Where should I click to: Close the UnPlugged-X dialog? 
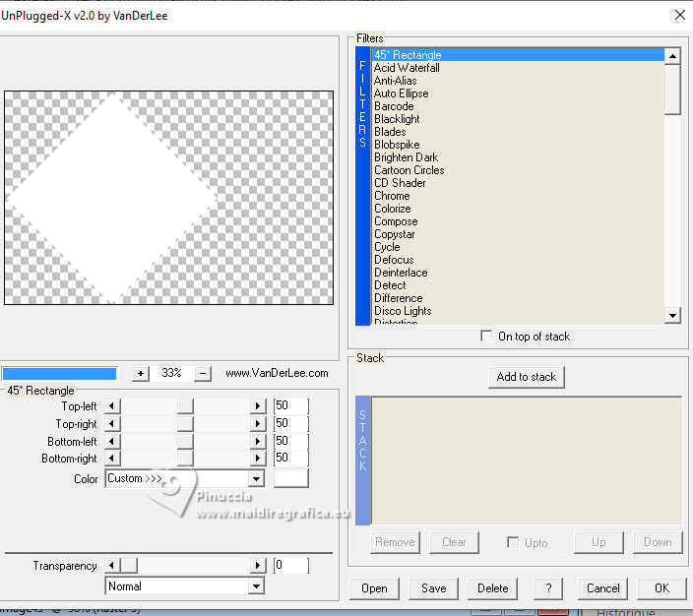[x=680, y=15]
